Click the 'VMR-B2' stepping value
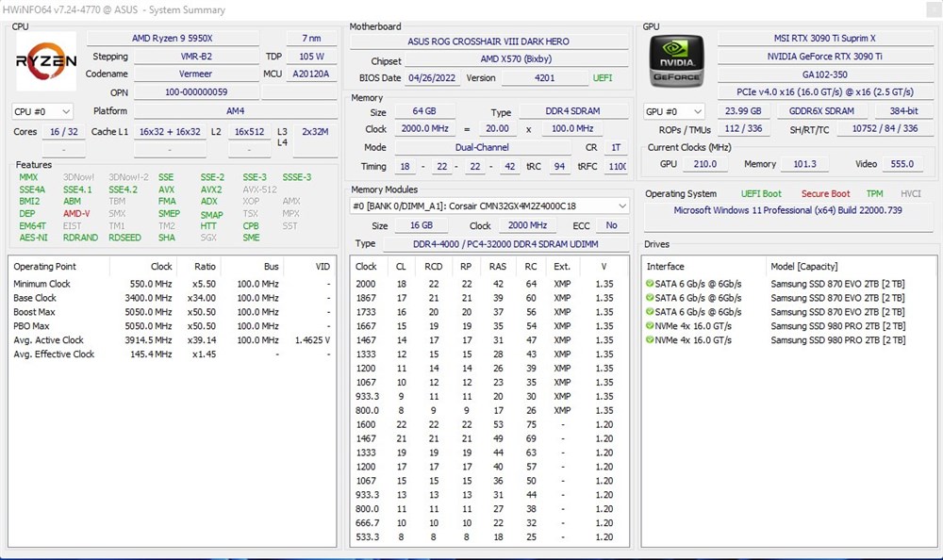 (196, 56)
